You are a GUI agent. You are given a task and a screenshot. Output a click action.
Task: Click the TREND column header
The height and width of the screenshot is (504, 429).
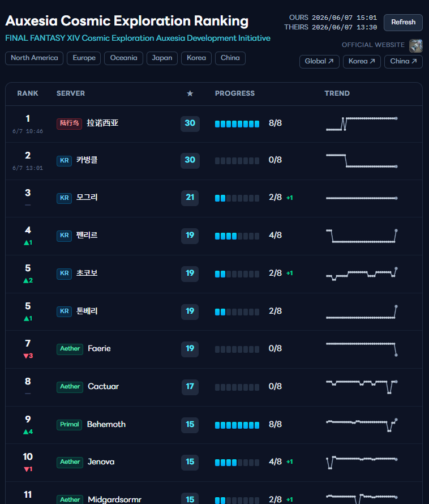coord(337,93)
